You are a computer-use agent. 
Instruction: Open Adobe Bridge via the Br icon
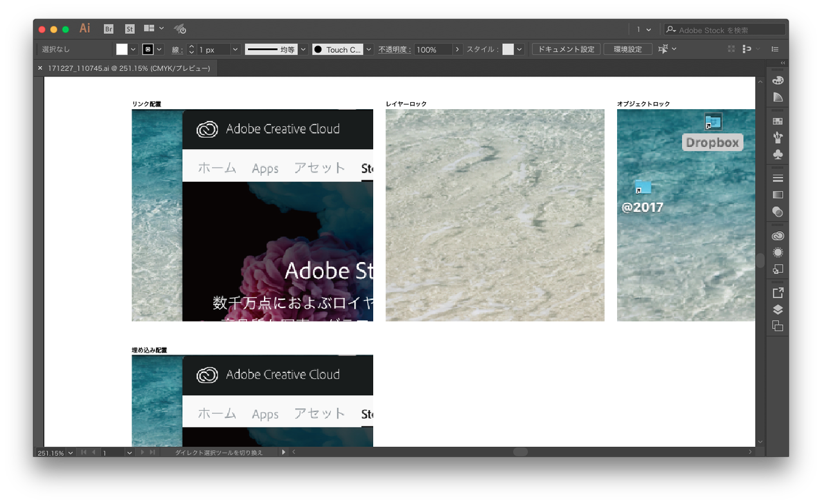(x=109, y=29)
